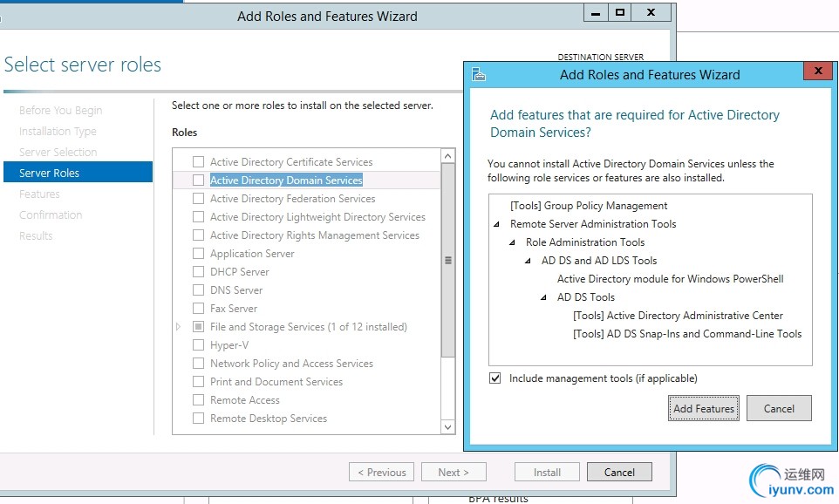Screen dimensions: 839x504
Task: Click the Add Features button
Action: click(704, 408)
